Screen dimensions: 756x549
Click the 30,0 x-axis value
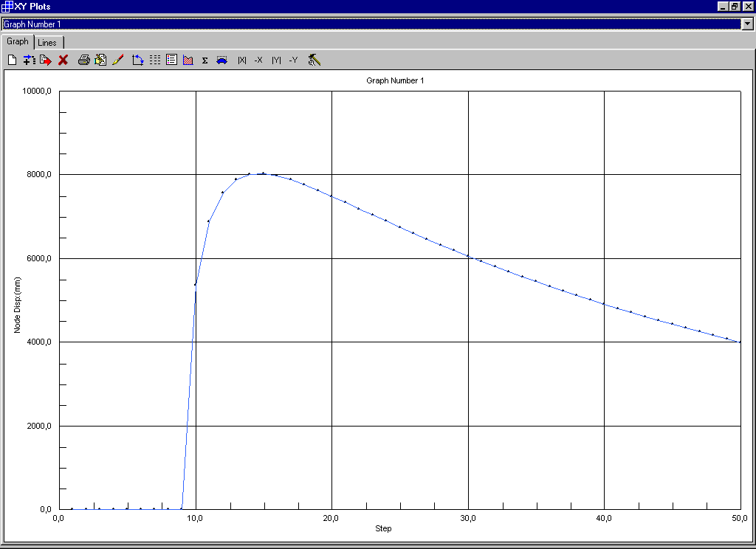click(467, 518)
